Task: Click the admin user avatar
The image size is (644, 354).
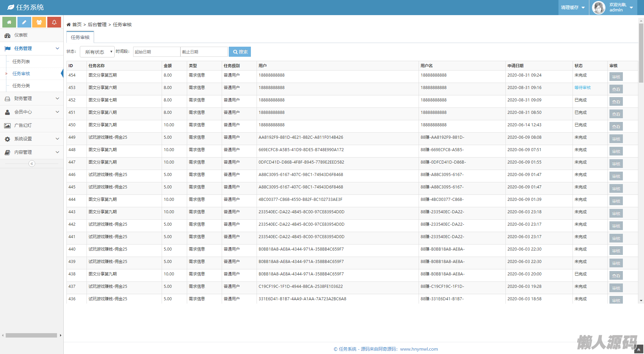Action: point(598,7)
